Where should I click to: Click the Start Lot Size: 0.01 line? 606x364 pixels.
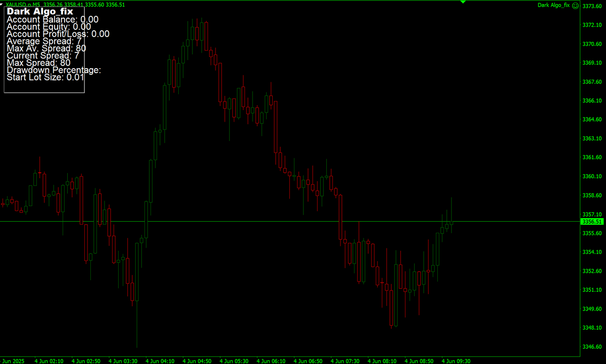45,77
